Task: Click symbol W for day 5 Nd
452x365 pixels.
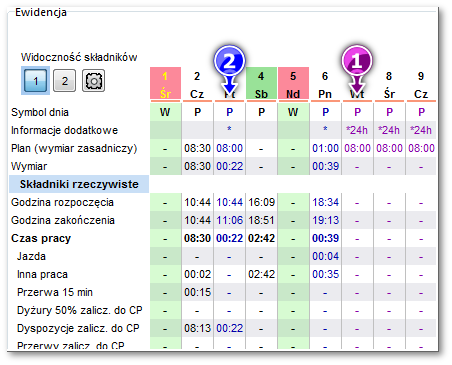Action: click(x=293, y=112)
